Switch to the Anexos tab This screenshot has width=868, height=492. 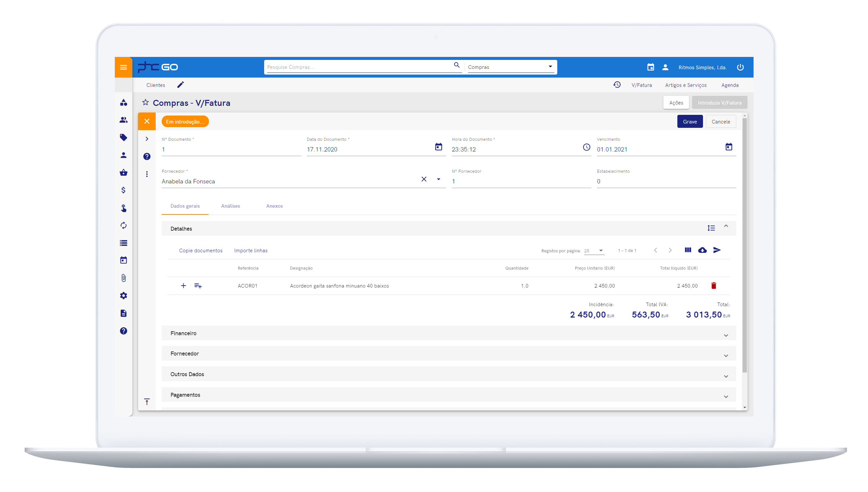tap(274, 206)
